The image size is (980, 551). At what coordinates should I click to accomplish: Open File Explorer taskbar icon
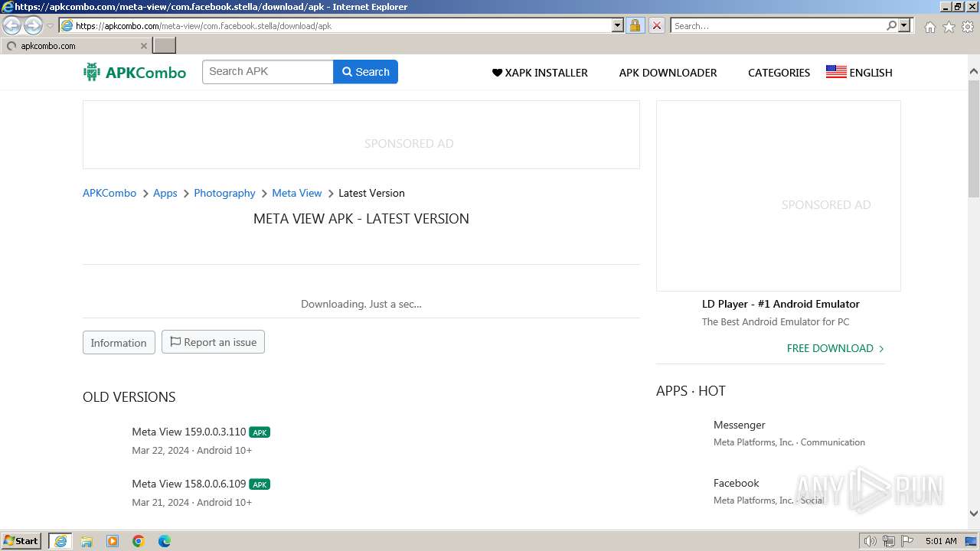click(87, 541)
